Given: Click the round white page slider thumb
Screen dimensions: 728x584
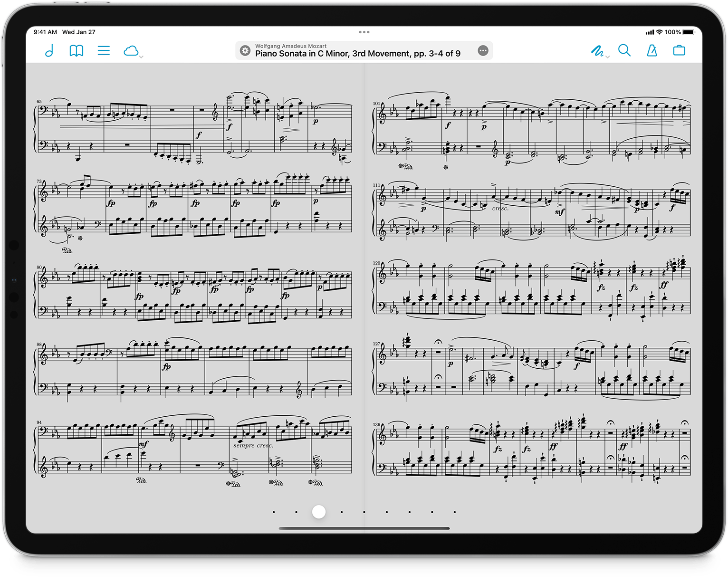Looking at the screenshot, I should click(319, 512).
